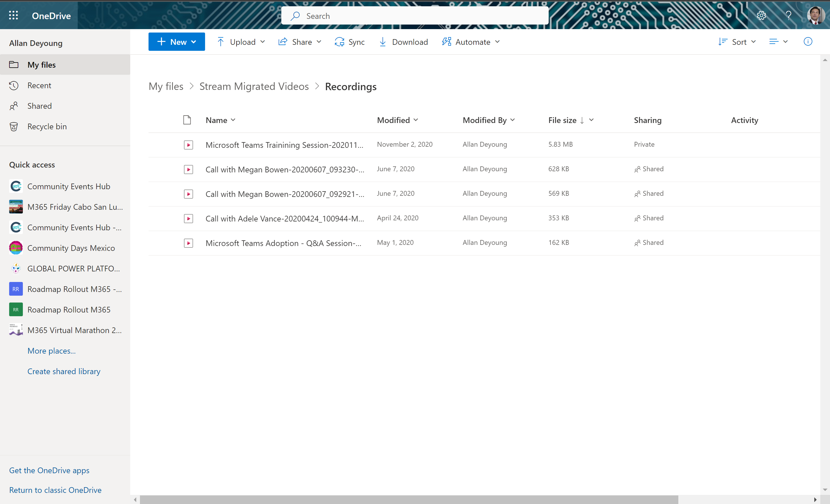Open the settings gear icon
Image resolution: width=830 pixels, height=504 pixels.
point(761,15)
